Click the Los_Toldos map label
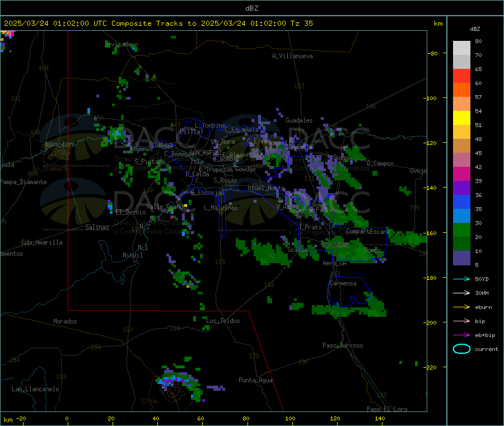 (223, 321)
